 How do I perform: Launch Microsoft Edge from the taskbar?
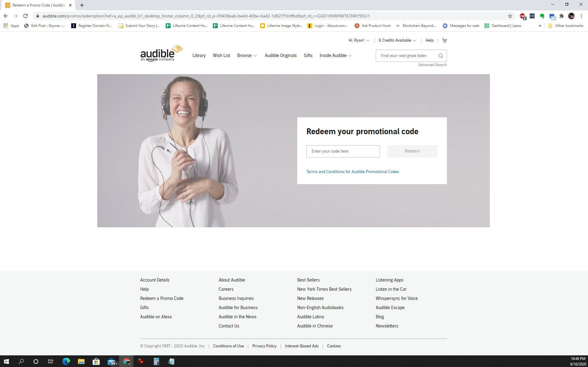[x=66, y=361]
